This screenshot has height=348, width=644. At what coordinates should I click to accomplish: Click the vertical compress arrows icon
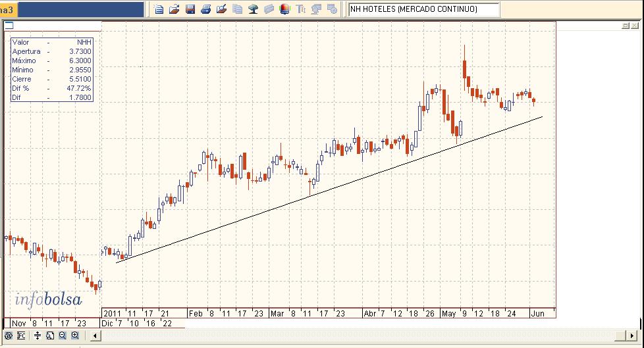pos(38,336)
